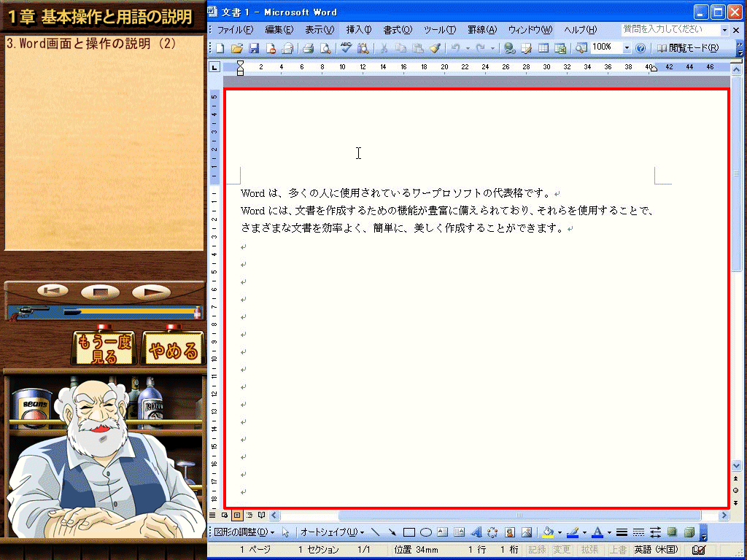The image size is (747, 560).
Task: Click the tutorial stop button
Action: pyautogui.click(x=100, y=292)
